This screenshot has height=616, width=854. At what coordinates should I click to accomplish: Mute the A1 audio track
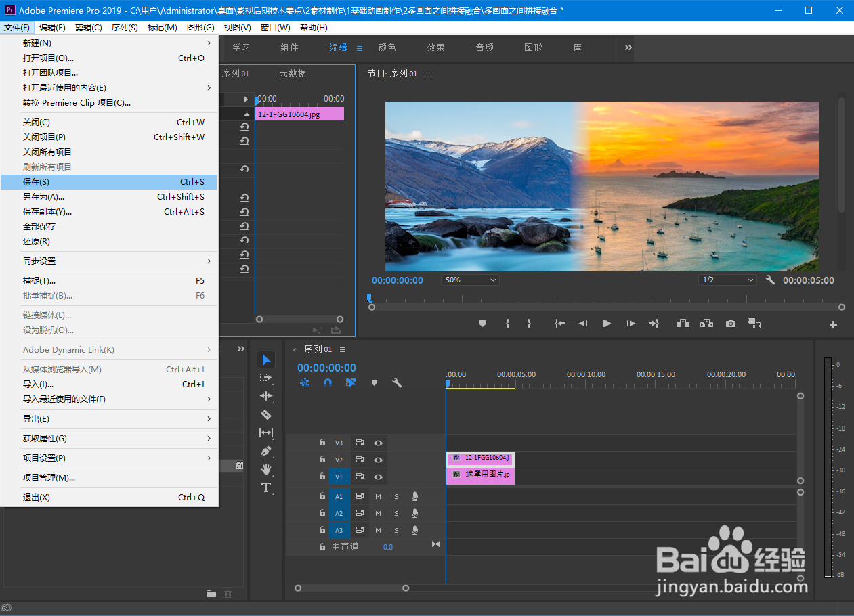tap(379, 496)
